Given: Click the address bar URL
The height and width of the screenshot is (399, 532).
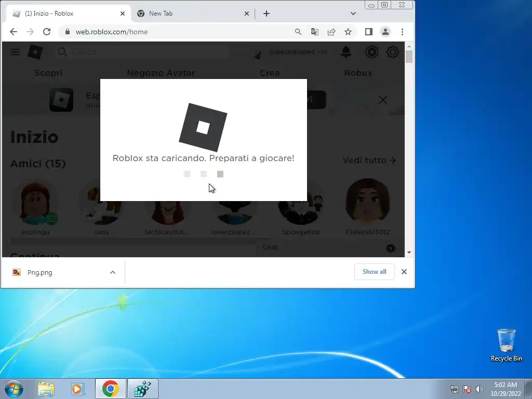Looking at the screenshot, I should pos(112,32).
